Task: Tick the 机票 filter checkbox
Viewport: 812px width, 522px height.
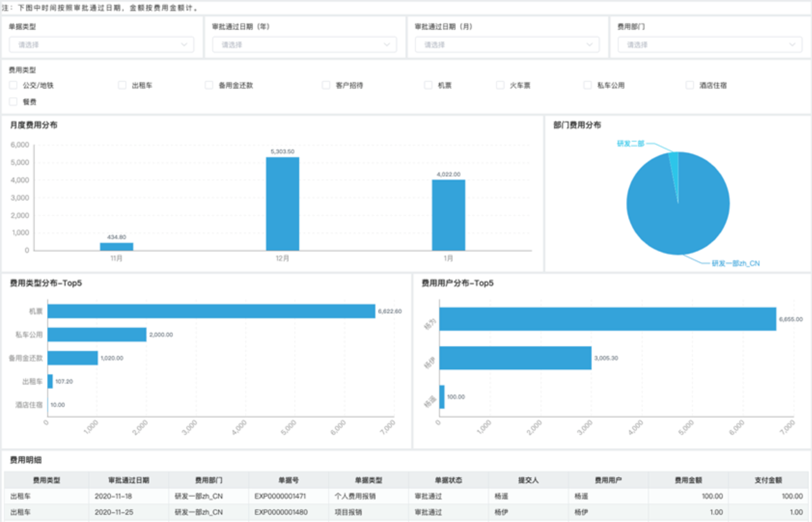Action: point(428,85)
